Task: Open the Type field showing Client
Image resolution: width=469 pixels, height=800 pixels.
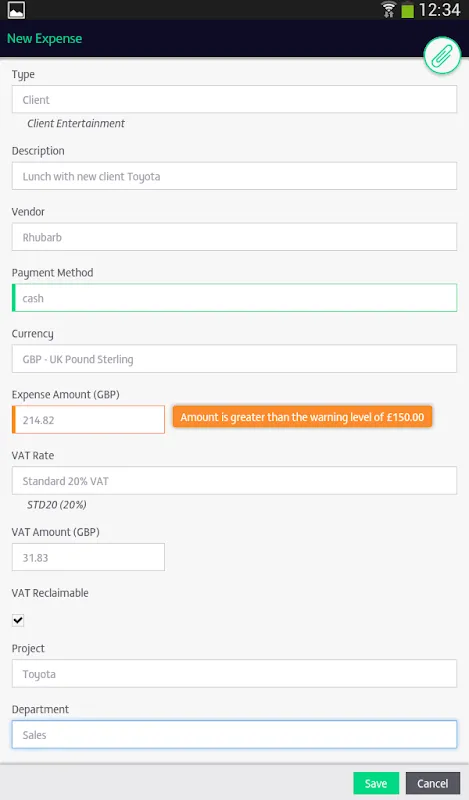Action: (234, 99)
